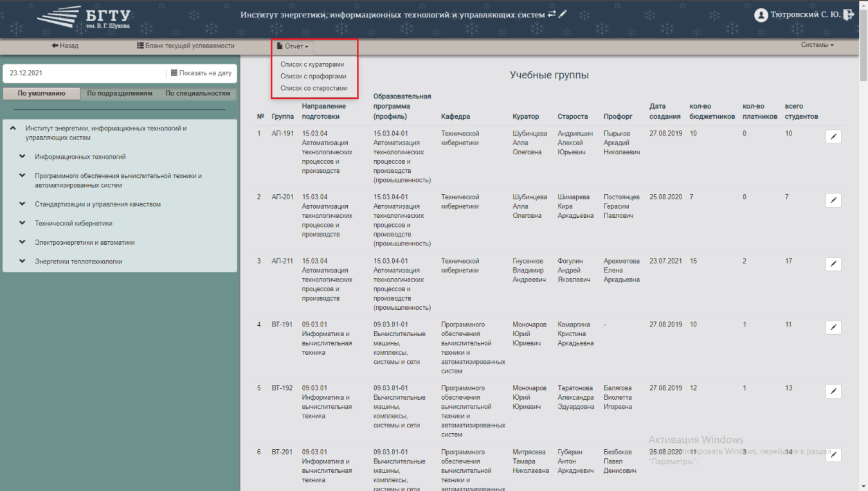Click group name АП-191
The image size is (868, 491).
[282, 134]
